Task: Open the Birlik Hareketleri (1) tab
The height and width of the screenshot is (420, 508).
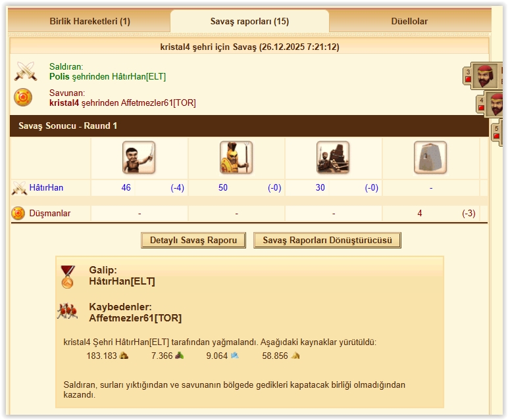Action: [x=89, y=21]
